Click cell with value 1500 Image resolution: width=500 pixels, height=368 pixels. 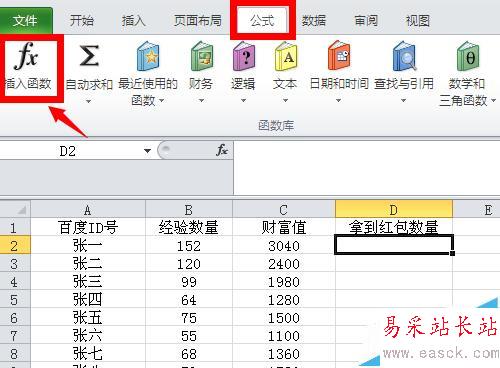coord(284,317)
